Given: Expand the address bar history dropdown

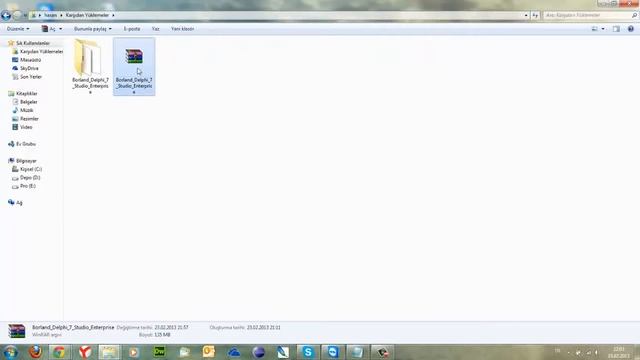Looking at the screenshot, I should click(x=526, y=15).
